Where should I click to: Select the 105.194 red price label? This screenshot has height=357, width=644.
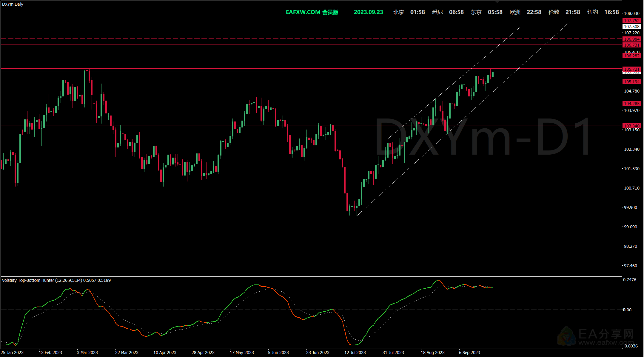tap(632, 82)
